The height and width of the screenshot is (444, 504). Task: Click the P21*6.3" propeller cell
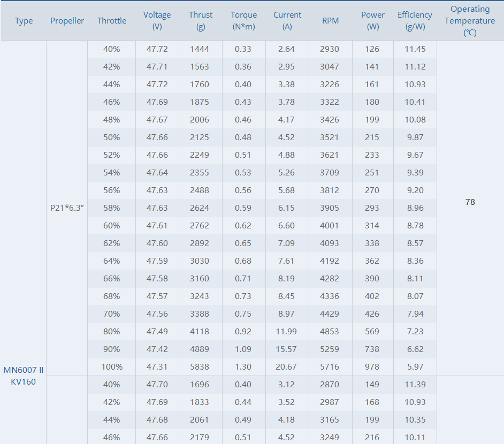(x=67, y=208)
